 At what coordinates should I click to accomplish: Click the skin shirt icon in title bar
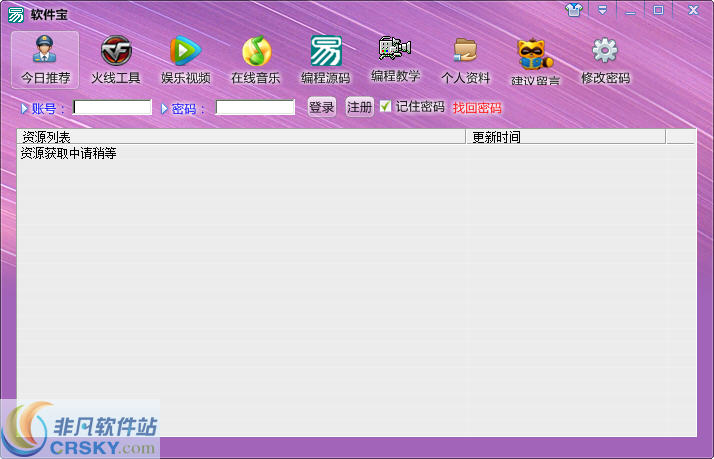point(574,10)
